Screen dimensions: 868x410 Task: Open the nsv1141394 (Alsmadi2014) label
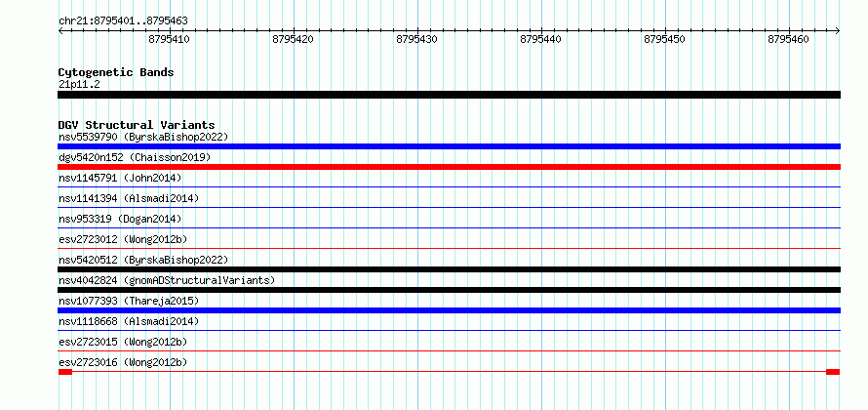point(129,198)
